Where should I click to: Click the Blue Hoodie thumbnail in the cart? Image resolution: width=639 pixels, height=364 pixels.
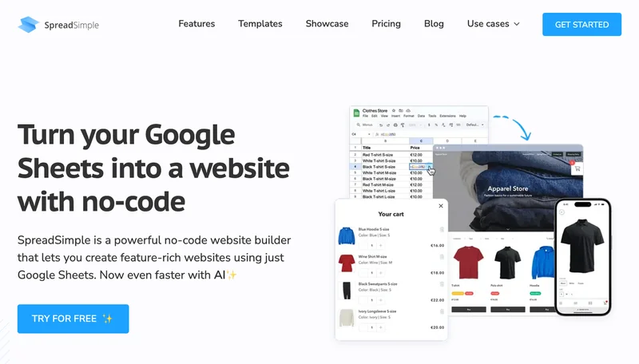[x=347, y=236]
